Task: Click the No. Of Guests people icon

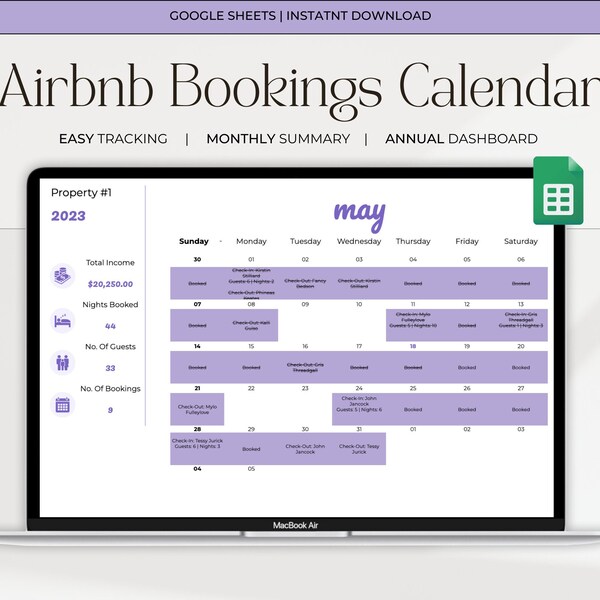Action: coord(62,362)
